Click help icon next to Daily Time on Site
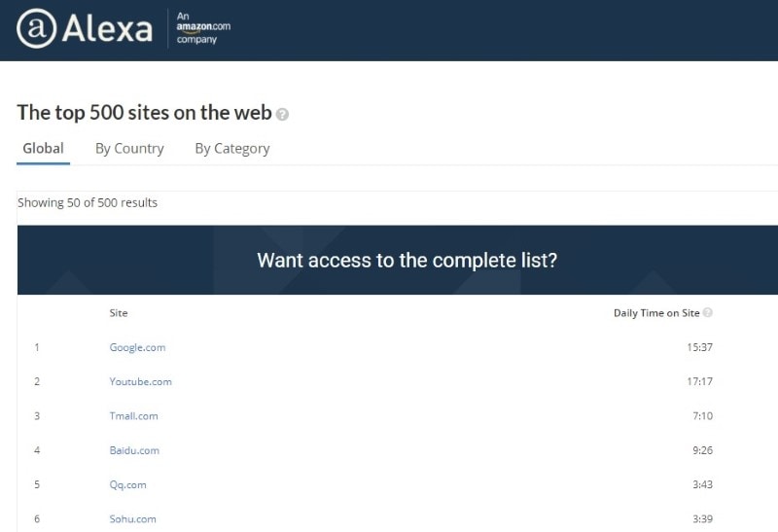Screen dimensions: 778x532 (x=707, y=313)
